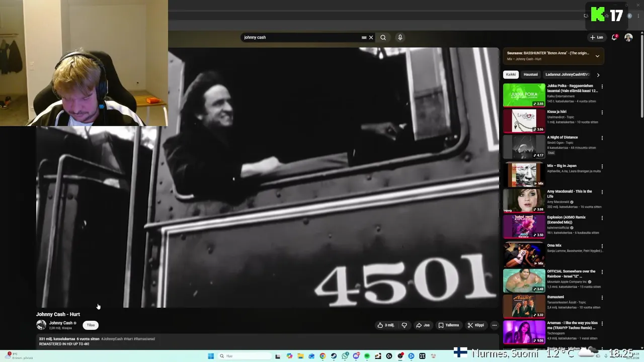Open options menu for Oma Mix

tap(602, 246)
